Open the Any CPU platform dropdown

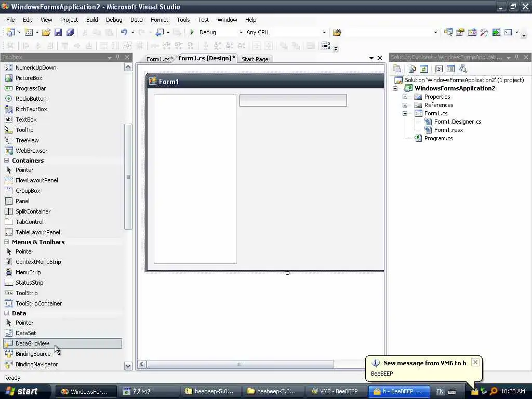click(x=324, y=32)
